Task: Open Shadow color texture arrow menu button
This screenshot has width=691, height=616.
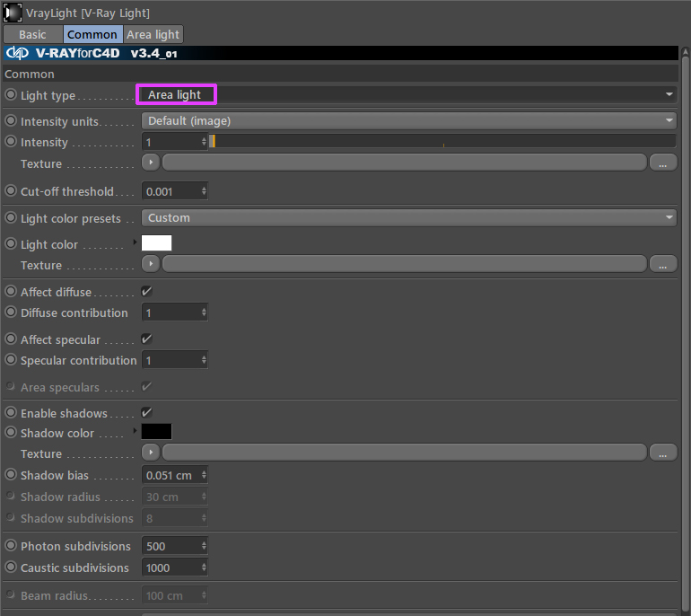Action: click(151, 453)
